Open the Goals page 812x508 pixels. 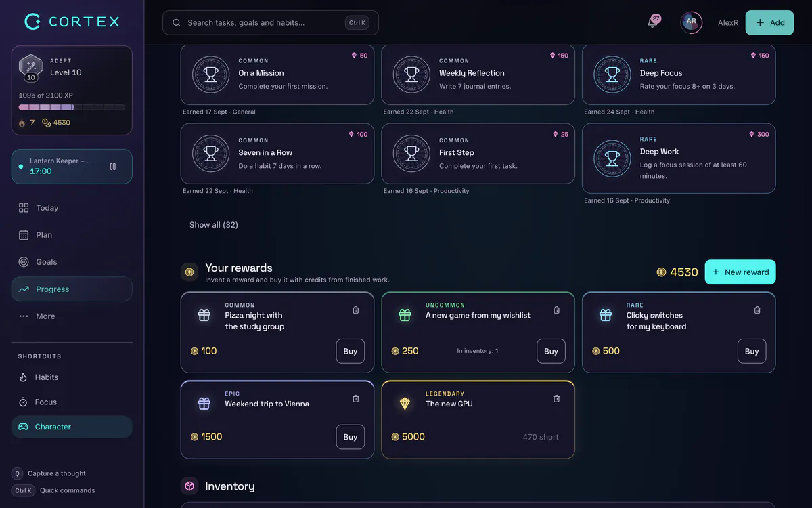click(72, 262)
